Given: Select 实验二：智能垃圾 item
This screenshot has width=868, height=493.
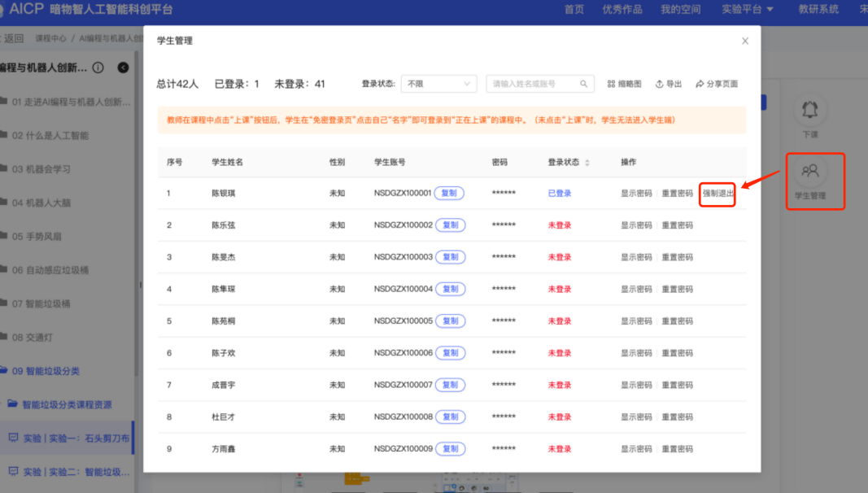Looking at the screenshot, I should (66, 472).
